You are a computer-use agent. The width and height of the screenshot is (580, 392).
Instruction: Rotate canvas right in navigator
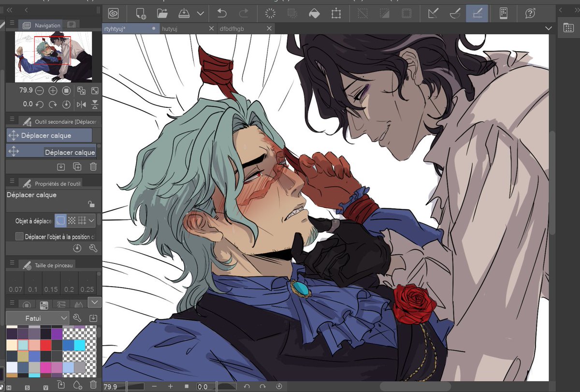(53, 104)
